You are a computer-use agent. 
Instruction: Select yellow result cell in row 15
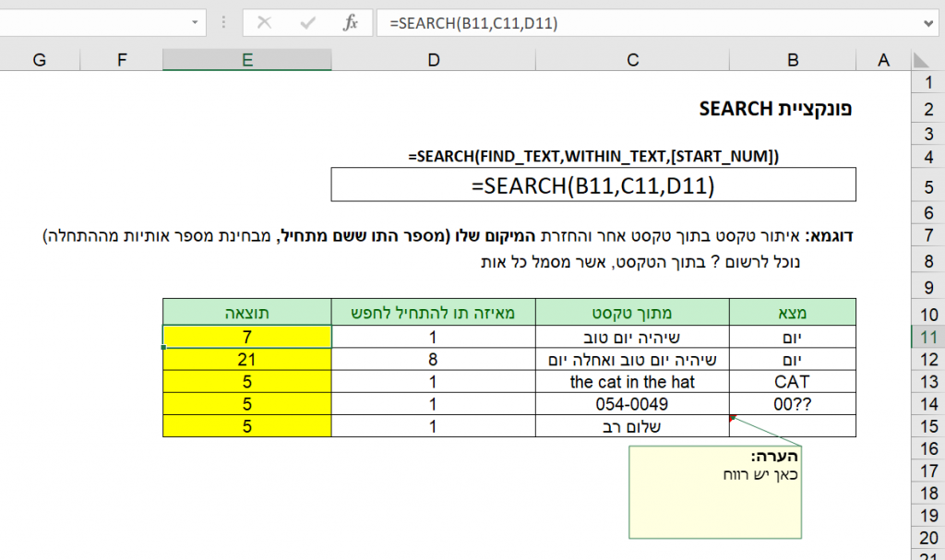247,426
